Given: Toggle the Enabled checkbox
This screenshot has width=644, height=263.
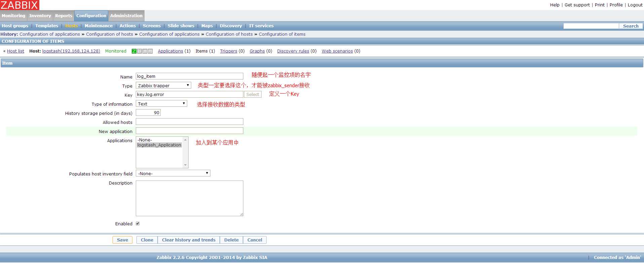Looking at the screenshot, I should click(137, 224).
